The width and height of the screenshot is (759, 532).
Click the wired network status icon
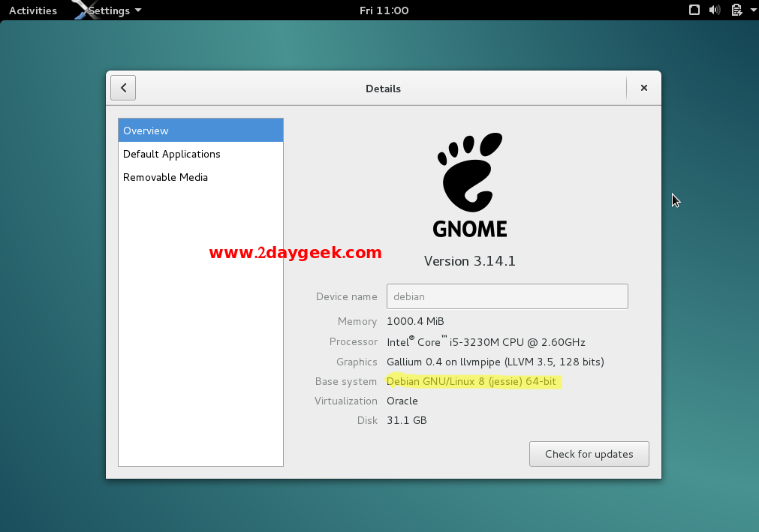[x=695, y=11]
